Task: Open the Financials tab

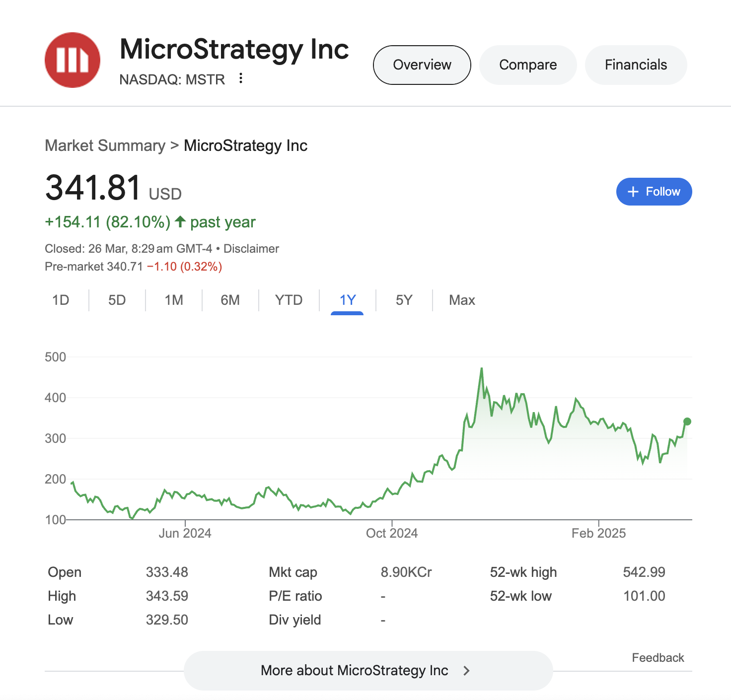Action: (635, 65)
